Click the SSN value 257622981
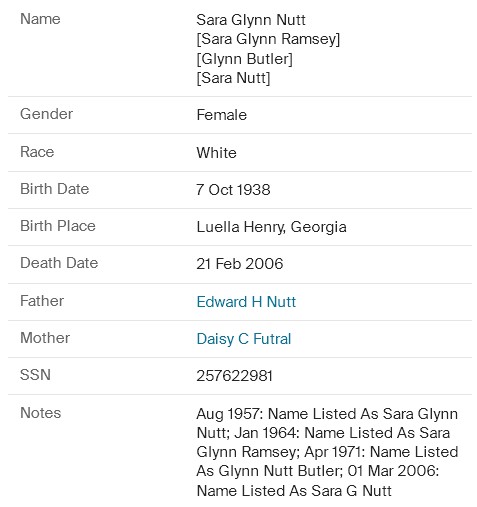Screen dimensions: 477x507 [x=234, y=376]
